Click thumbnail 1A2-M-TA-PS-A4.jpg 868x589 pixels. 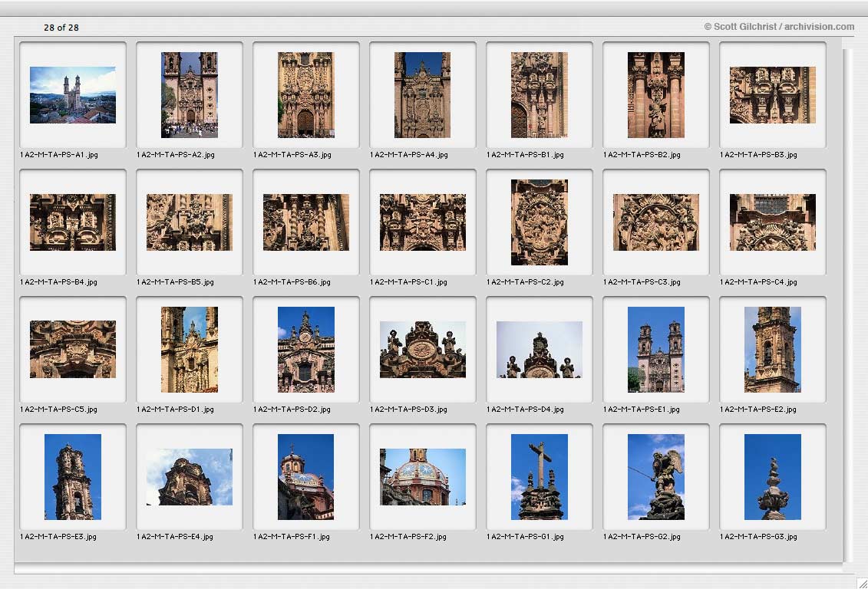coord(422,94)
